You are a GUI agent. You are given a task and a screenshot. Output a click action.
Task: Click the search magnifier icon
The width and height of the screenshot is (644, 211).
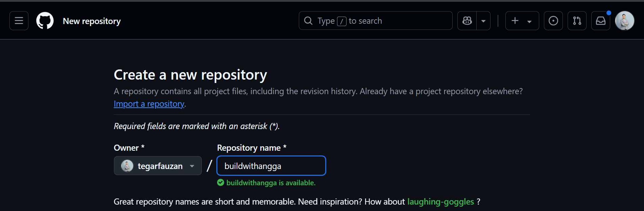point(308,21)
